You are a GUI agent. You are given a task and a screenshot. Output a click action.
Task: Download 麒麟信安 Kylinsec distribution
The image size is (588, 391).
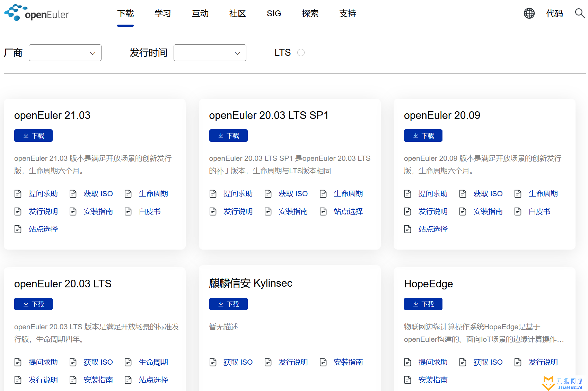click(228, 304)
